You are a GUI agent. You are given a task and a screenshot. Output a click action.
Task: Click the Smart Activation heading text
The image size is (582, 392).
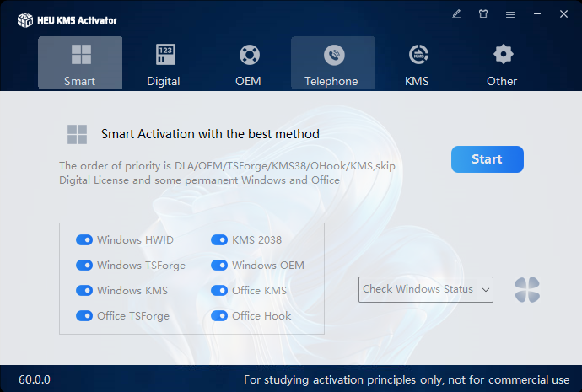[210, 134]
